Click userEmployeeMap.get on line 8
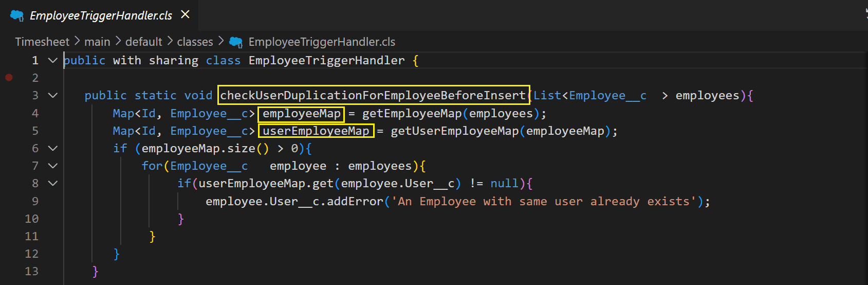This screenshot has height=285, width=868. coord(266,183)
